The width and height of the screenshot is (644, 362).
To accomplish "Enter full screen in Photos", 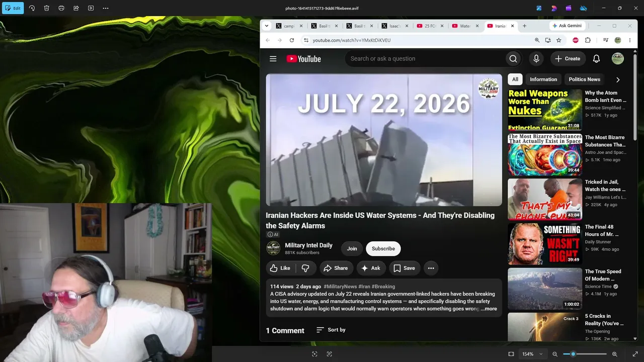I will tap(635, 354).
